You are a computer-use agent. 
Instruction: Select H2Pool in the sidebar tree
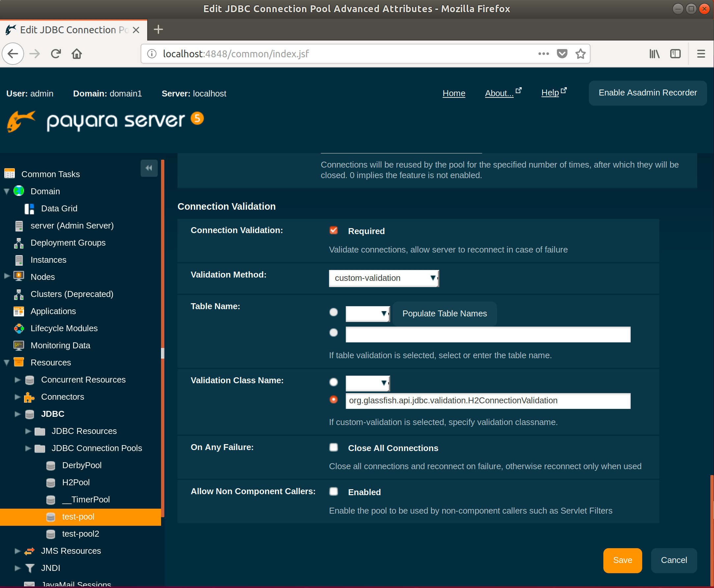pos(76,482)
